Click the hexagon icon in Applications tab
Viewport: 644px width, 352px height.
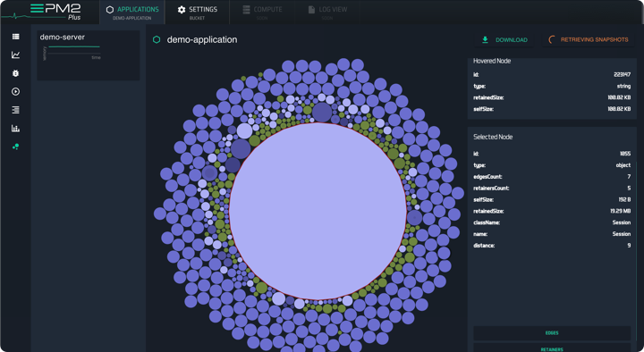tap(110, 10)
